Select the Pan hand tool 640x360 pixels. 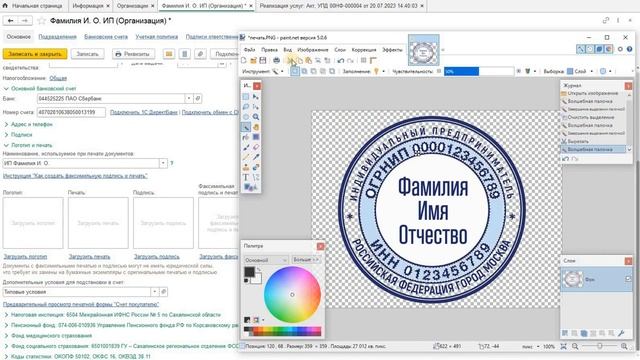(256, 127)
